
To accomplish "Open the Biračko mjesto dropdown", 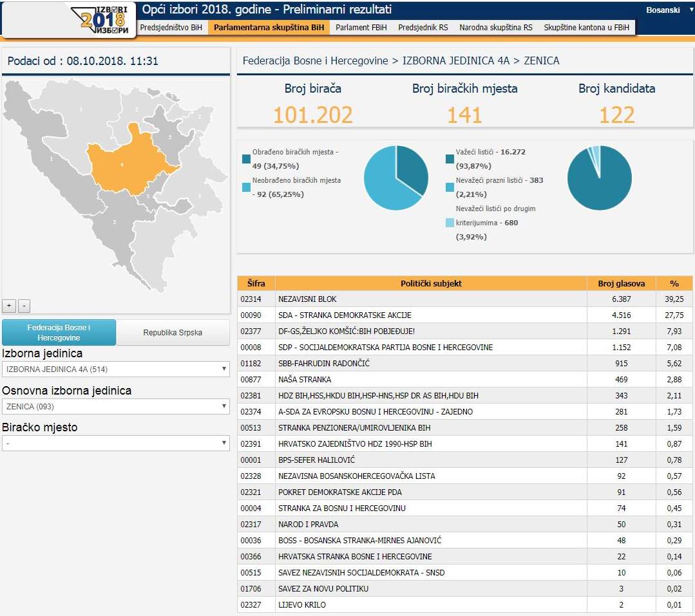I will (x=115, y=443).
